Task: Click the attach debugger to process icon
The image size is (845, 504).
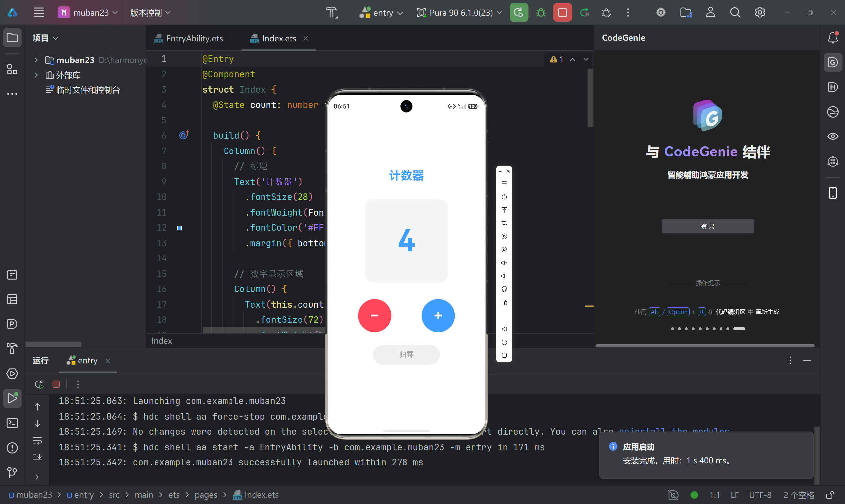Action: 606,13
